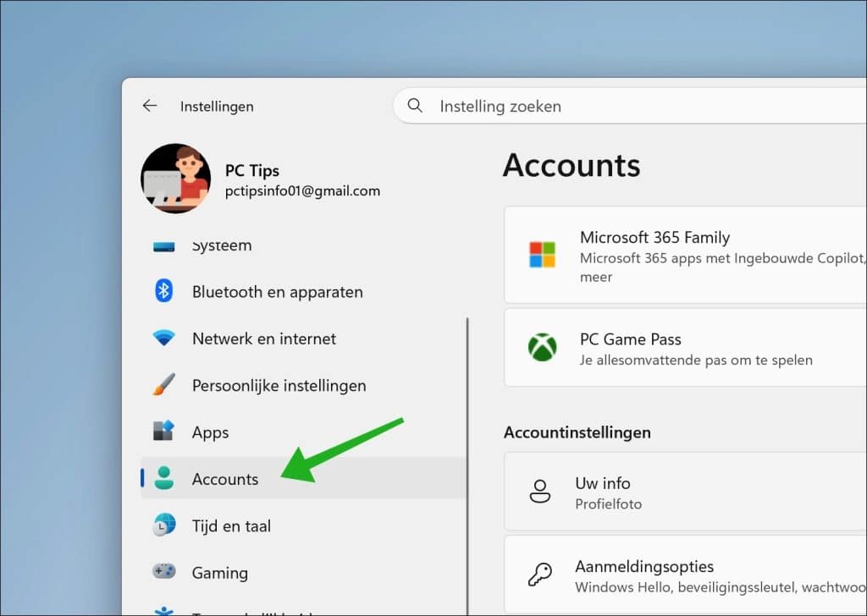This screenshot has width=867, height=616.
Task: Open Aanmeldingsopties settings
Action: [x=686, y=575]
